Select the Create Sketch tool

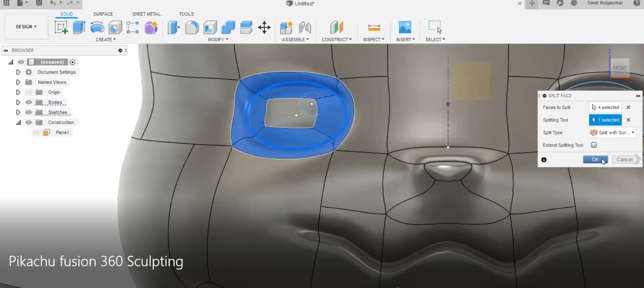[x=61, y=27]
